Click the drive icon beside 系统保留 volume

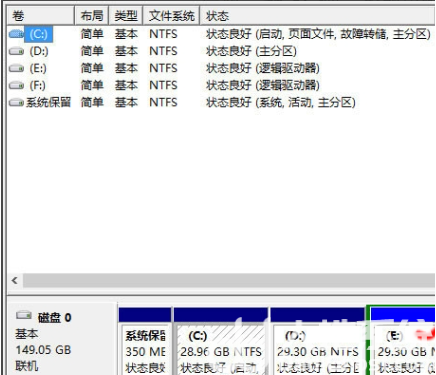point(16,102)
